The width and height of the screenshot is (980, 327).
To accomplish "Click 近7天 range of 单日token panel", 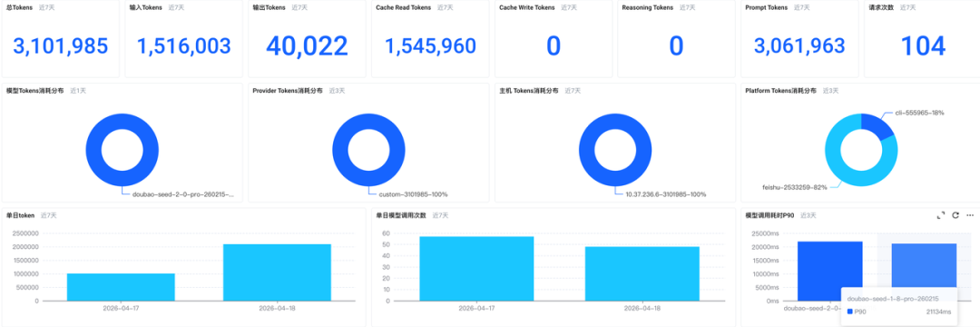I will [x=49, y=215].
